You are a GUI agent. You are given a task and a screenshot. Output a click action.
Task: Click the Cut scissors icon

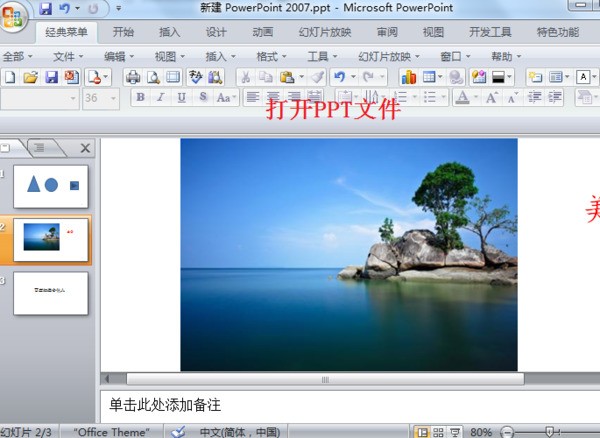[x=244, y=77]
